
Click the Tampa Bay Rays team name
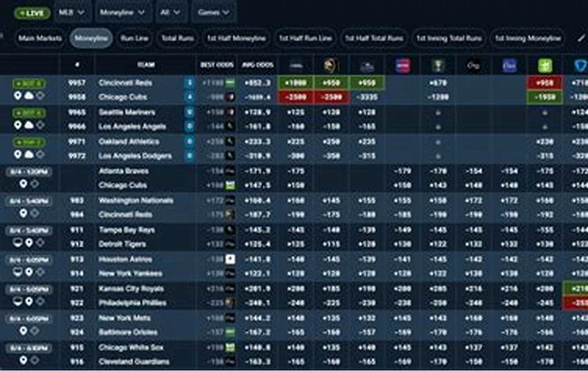click(x=126, y=230)
